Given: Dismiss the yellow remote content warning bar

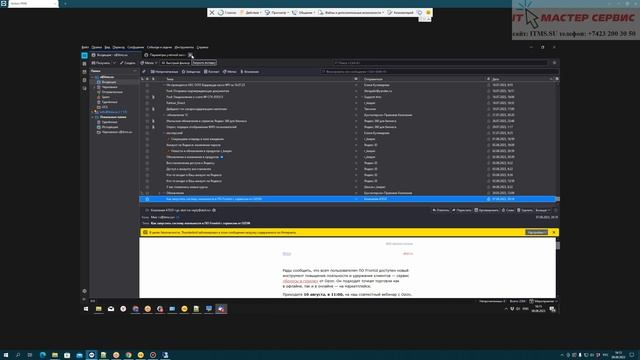Looking at the screenshot, I should [553, 232].
